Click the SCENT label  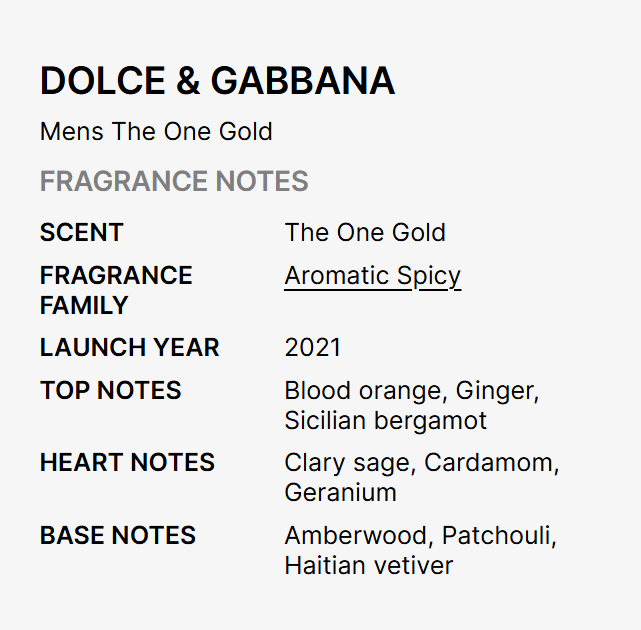[81, 233]
